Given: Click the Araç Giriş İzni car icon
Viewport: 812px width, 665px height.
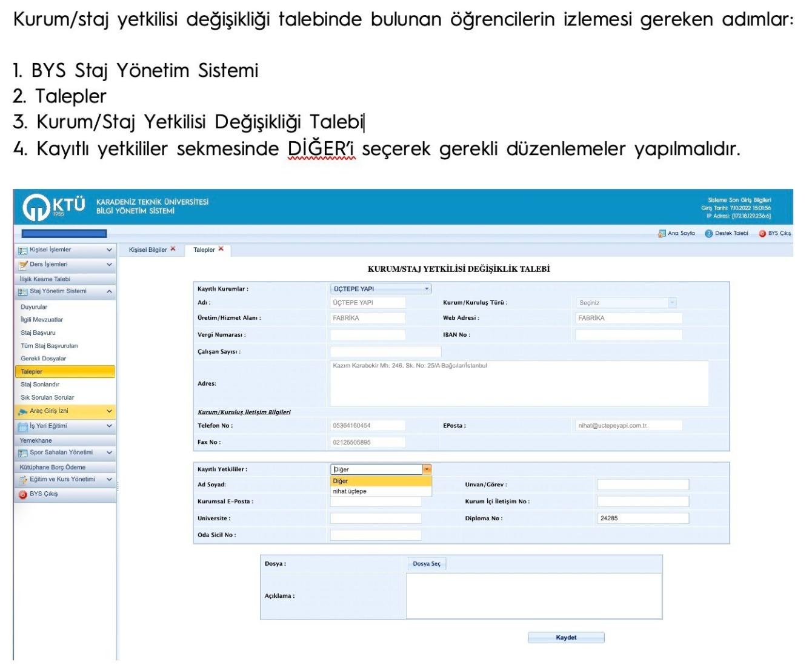Looking at the screenshot, I should click(x=23, y=411).
